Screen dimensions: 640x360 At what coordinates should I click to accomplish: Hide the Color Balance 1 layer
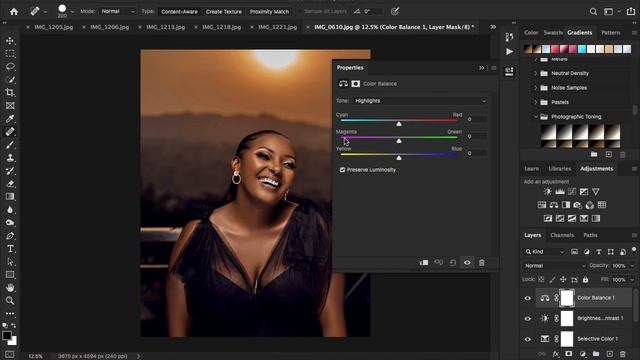point(528,298)
